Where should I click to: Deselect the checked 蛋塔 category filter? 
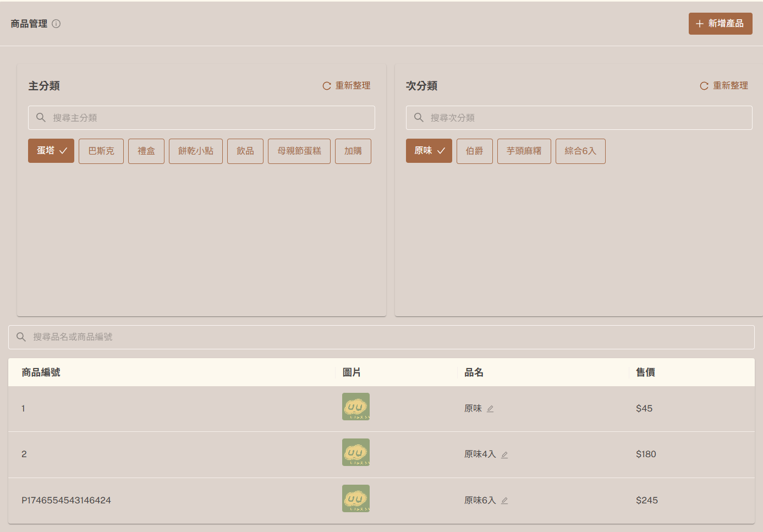click(x=51, y=151)
